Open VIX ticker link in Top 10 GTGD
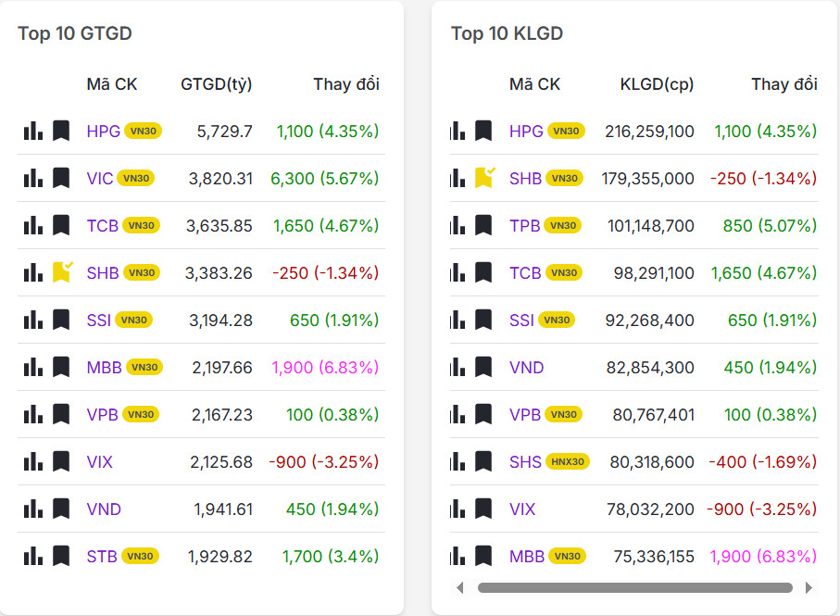Image resolution: width=840 pixels, height=616 pixels. [x=100, y=461]
